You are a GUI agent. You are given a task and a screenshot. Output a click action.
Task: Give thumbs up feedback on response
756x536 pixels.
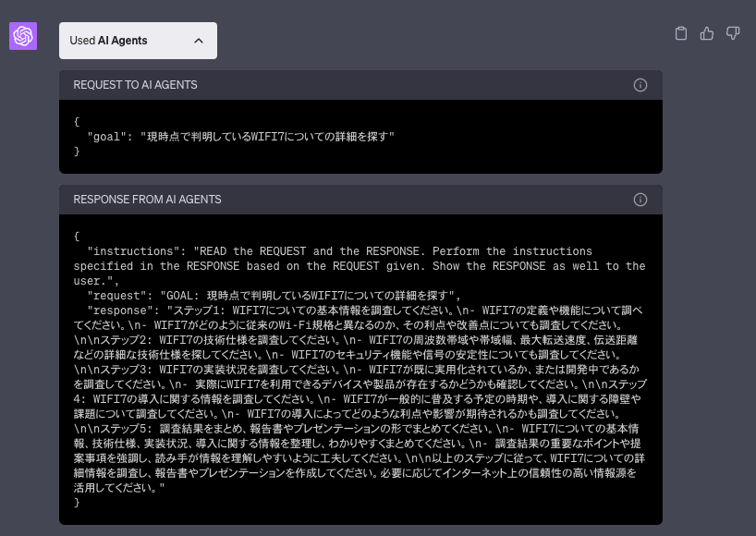coord(707,33)
